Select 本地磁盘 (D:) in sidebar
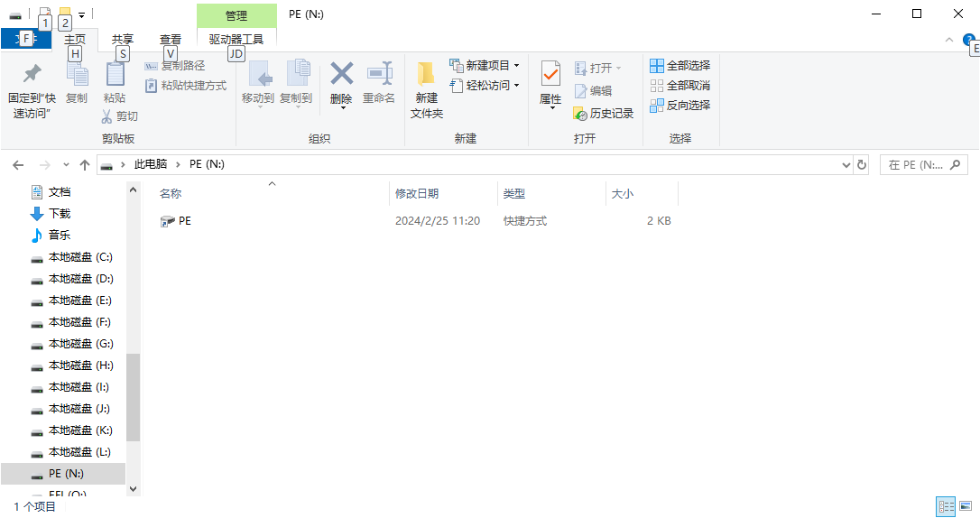 [72, 279]
